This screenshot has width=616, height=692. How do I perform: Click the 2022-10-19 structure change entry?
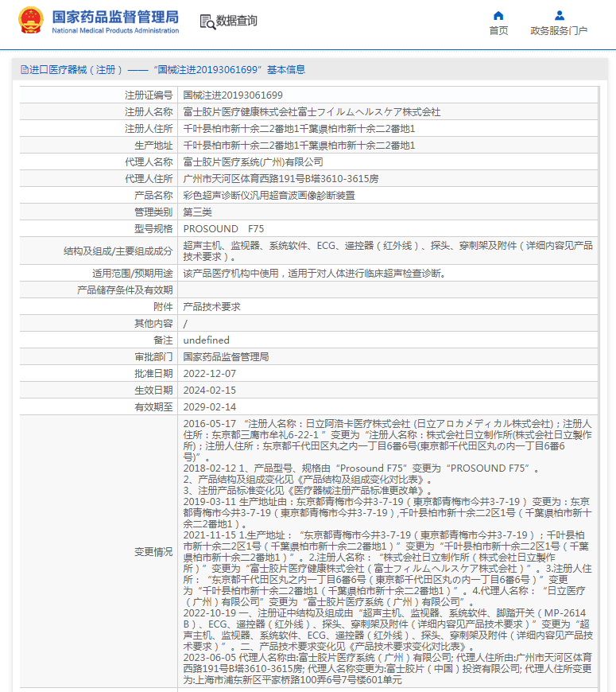point(388,630)
